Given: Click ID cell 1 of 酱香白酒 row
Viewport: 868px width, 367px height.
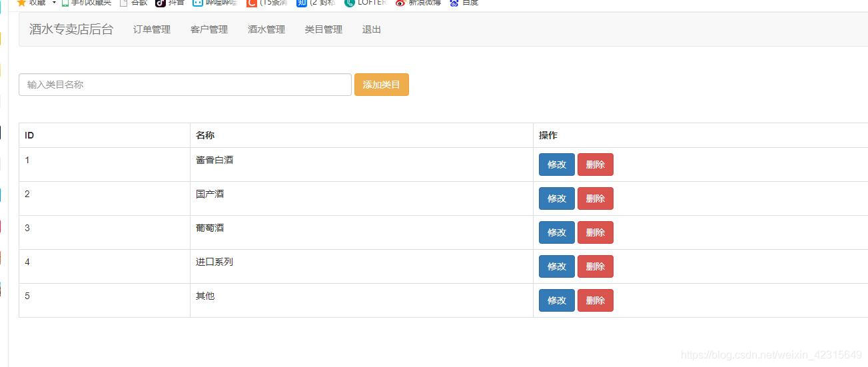Looking at the screenshot, I should tap(105, 165).
